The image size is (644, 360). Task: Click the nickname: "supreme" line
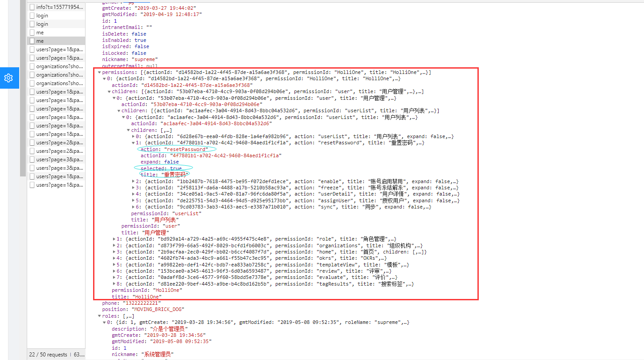[x=130, y=59]
